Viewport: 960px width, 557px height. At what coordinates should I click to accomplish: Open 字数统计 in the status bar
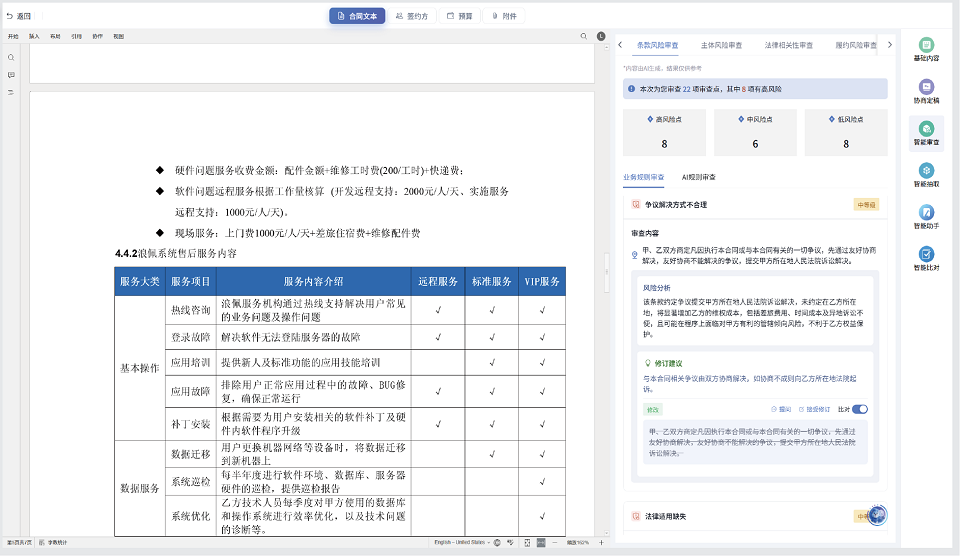[53, 543]
